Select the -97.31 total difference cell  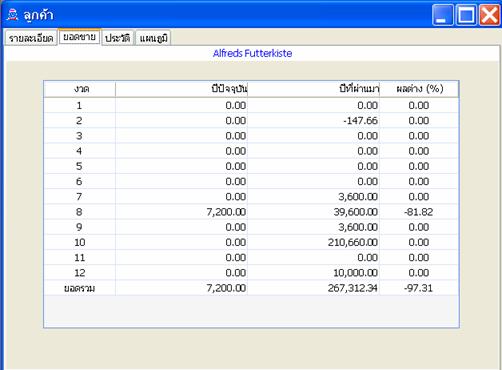(x=419, y=288)
